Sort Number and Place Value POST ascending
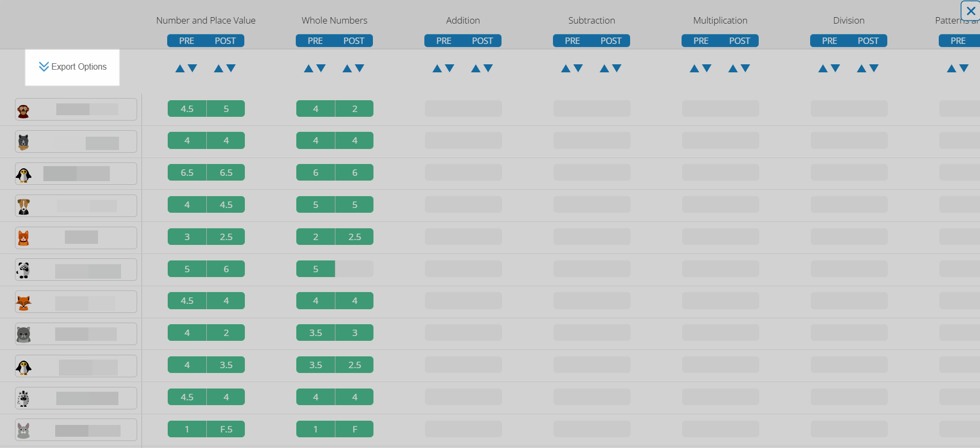 point(219,68)
